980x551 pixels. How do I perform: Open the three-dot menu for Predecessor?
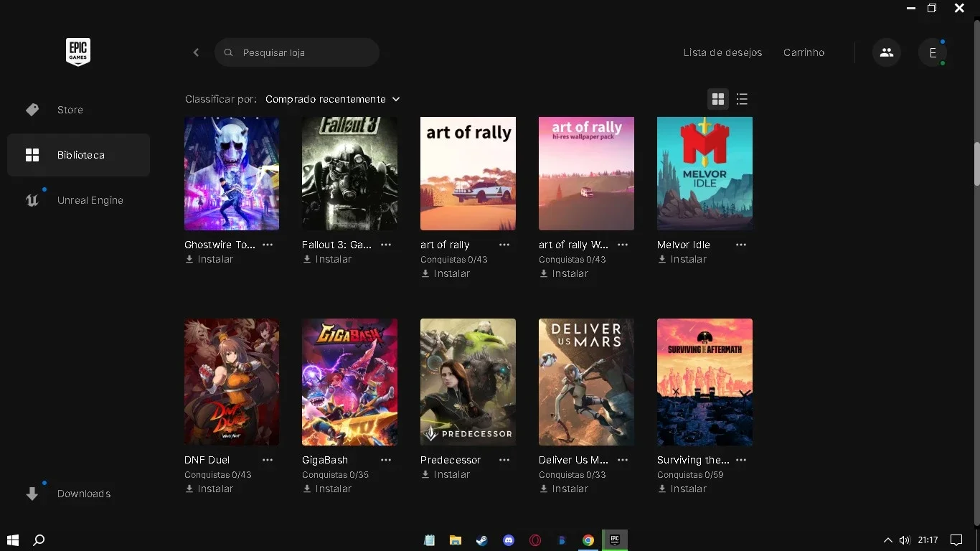(x=504, y=460)
